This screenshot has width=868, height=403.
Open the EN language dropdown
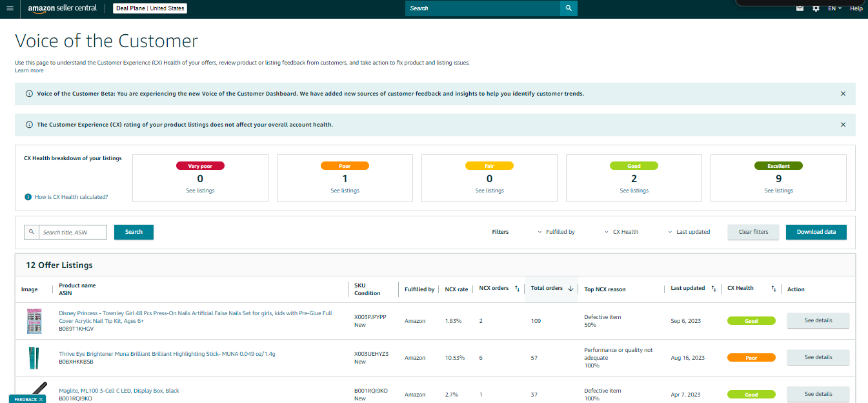(835, 8)
